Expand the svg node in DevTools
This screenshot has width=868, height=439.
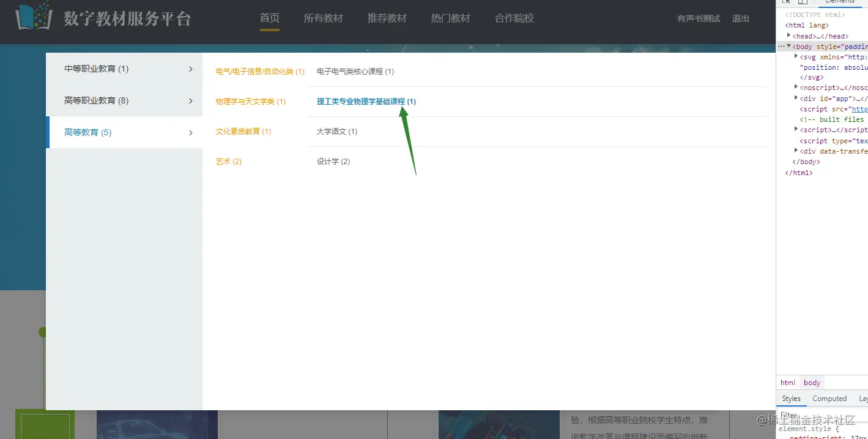coord(796,56)
